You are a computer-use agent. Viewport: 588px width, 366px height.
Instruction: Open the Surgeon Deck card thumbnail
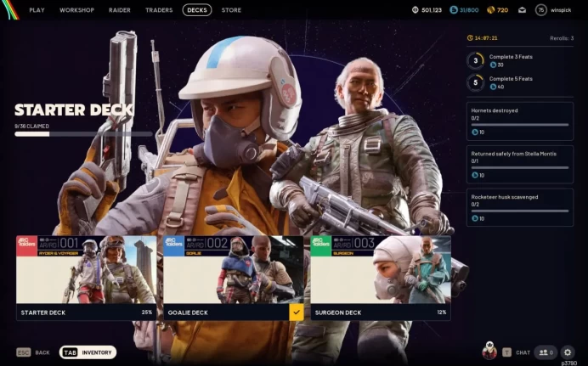pyautogui.click(x=381, y=269)
